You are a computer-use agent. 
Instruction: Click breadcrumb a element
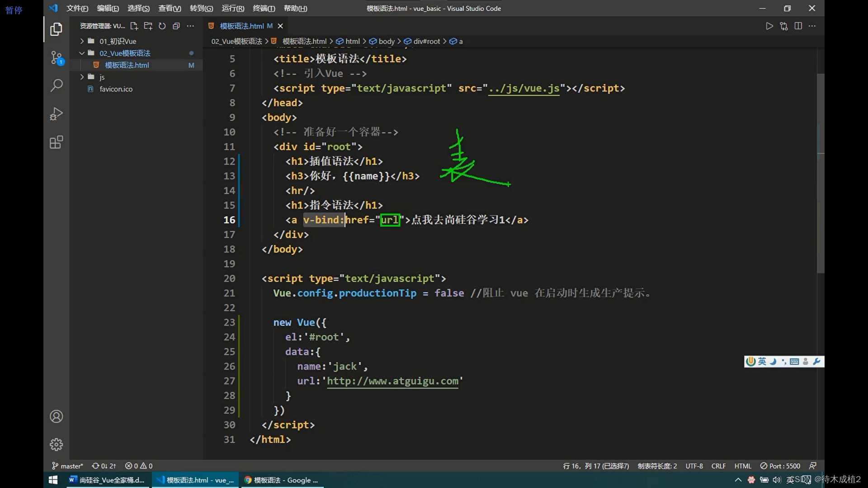(456, 41)
